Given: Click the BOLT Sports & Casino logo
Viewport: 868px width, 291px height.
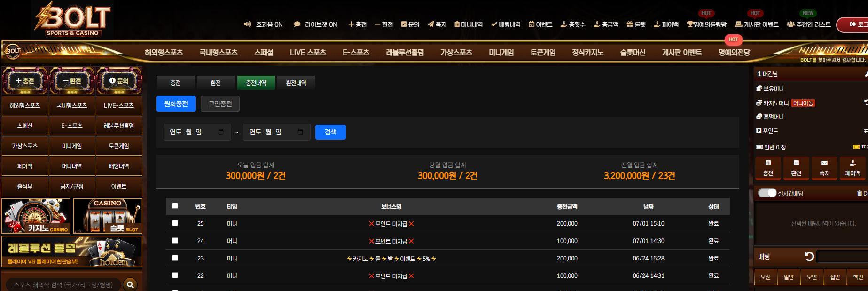Looking at the screenshot, I should (x=72, y=19).
